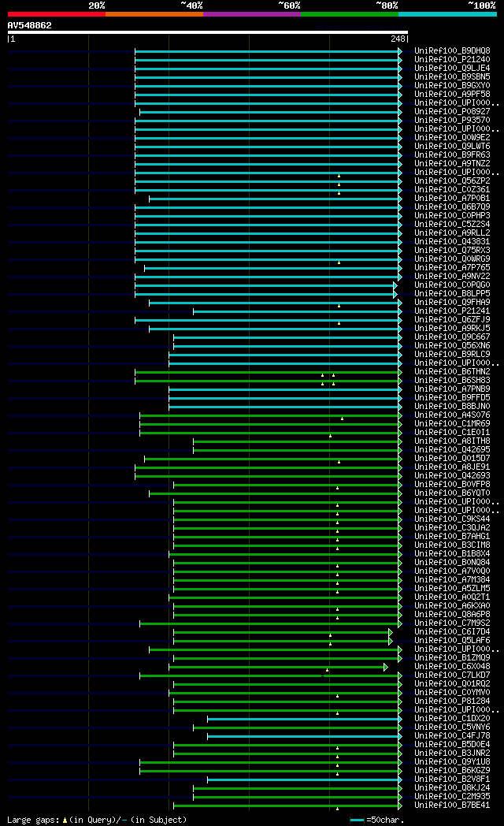The width and height of the screenshot is (504, 826).
Task: Open hit UniRef100_Q56XN6
Action: point(452,345)
